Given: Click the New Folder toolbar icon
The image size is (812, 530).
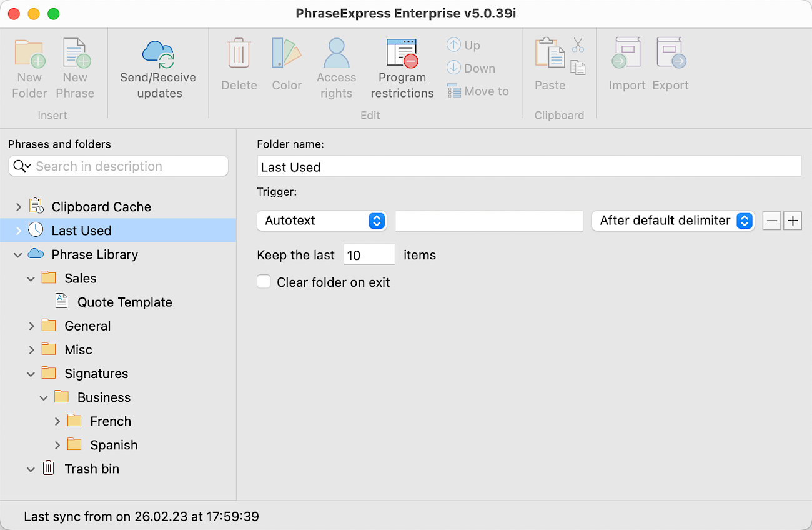Looking at the screenshot, I should tap(29, 54).
